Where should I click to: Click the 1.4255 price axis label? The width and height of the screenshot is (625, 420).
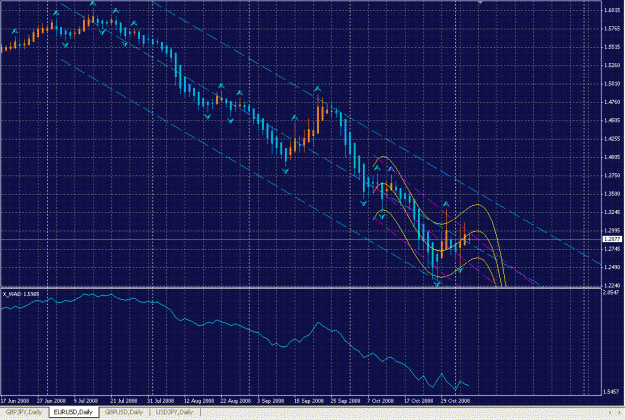(x=612, y=139)
